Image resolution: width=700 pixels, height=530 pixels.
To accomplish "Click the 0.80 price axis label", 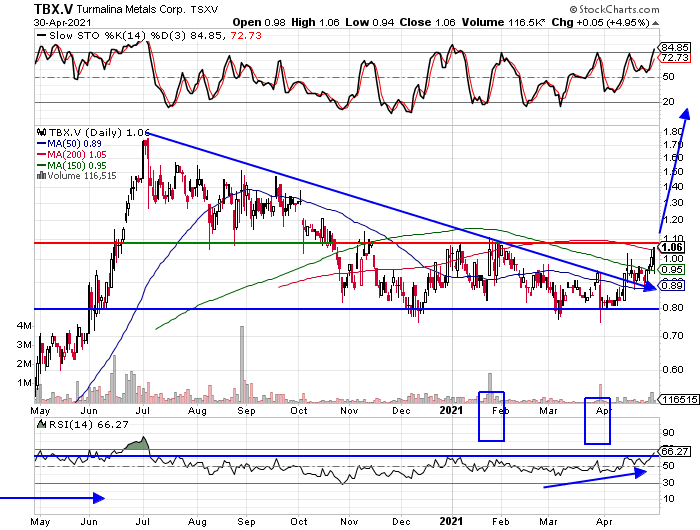I will tap(673, 308).
